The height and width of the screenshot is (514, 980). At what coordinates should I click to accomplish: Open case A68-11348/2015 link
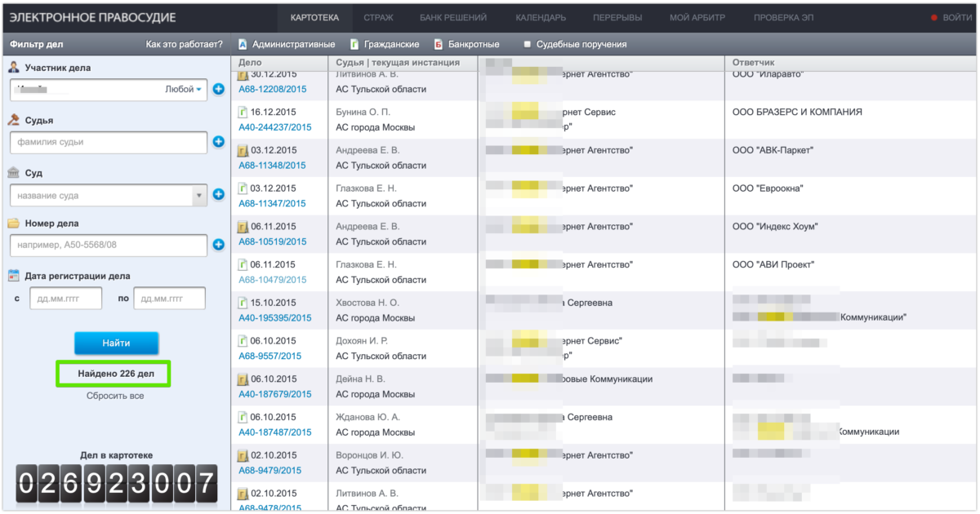272,166
